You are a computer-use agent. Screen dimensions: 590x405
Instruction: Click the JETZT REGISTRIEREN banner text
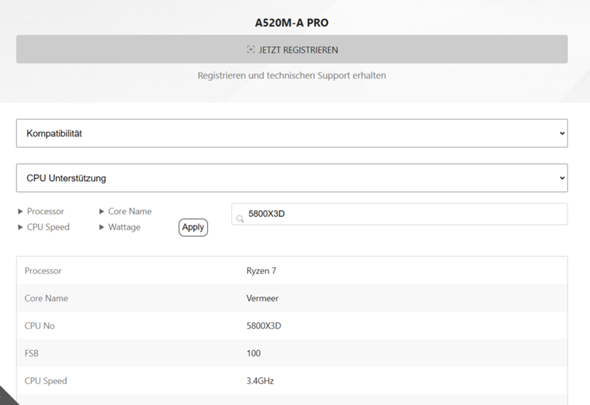298,50
